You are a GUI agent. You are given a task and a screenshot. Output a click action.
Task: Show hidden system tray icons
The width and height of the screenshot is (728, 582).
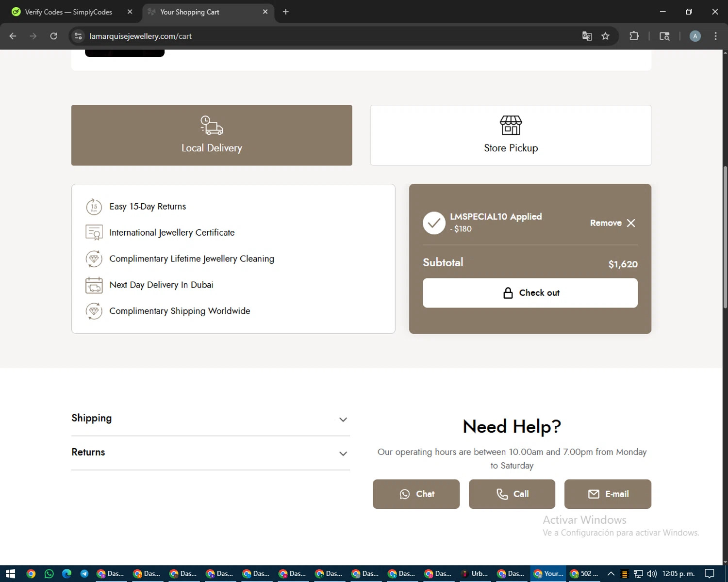[x=611, y=574]
